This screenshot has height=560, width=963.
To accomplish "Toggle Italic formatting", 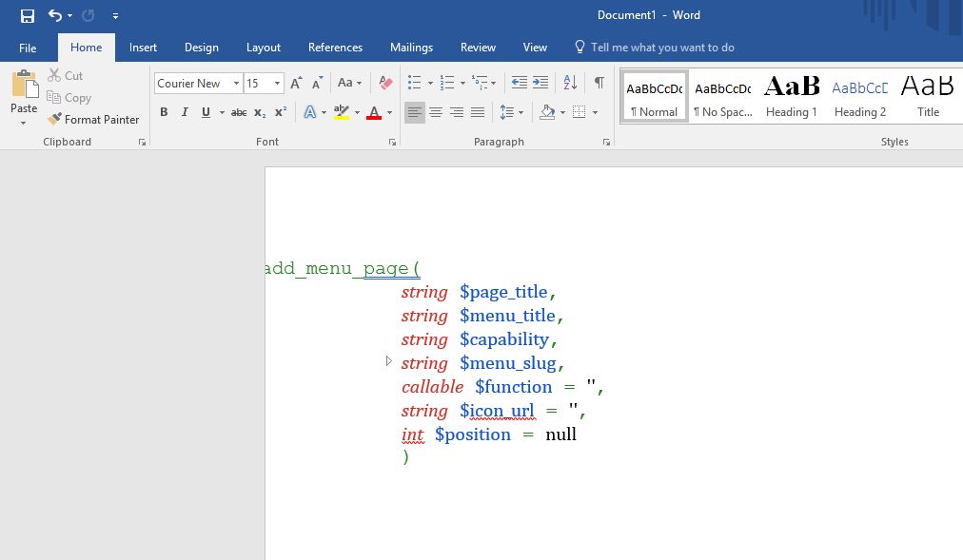I will click(185, 112).
